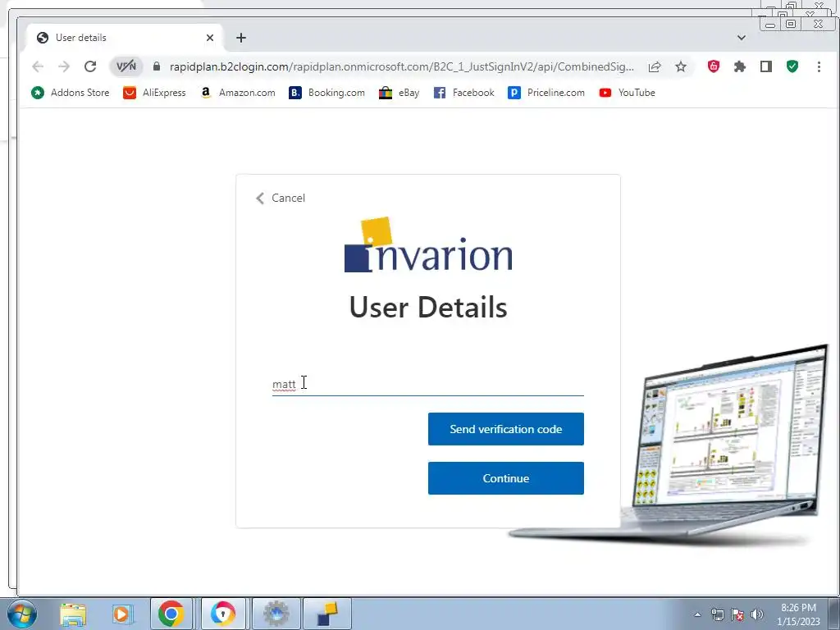Open the Facebook bookmark
This screenshot has height=630, width=840.
pyautogui.click(x=464, y=93)
